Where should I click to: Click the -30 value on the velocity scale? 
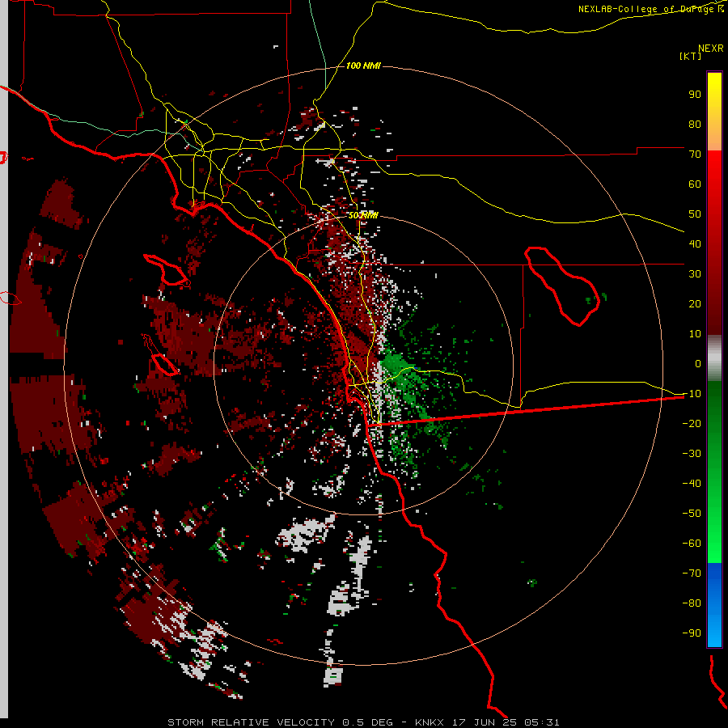point(692,454)
